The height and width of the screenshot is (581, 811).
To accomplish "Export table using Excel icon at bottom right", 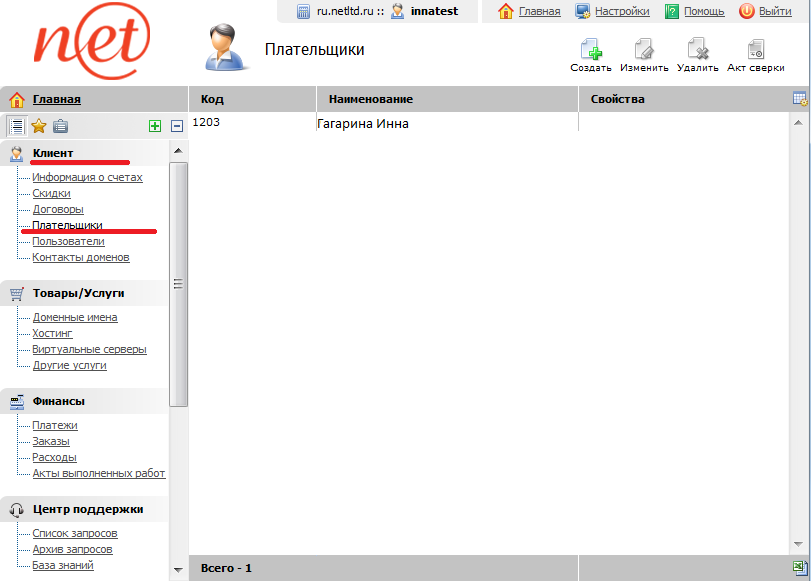I will tap(800, 567).
